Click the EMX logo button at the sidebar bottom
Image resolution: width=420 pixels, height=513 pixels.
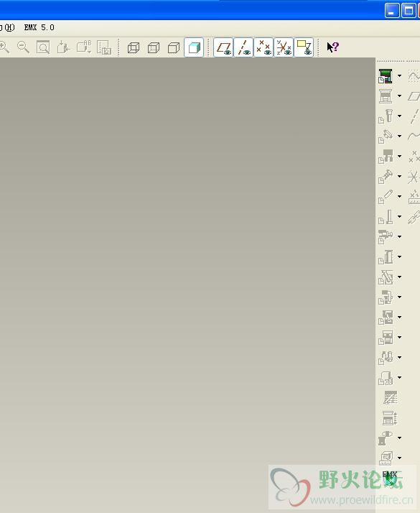pyautogui.click(x=390, y=478)
